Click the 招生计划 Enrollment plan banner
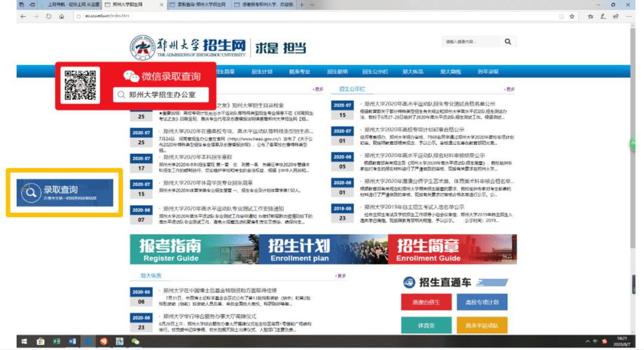Viewport: 644px width, 350px height. tap(323, 249)
